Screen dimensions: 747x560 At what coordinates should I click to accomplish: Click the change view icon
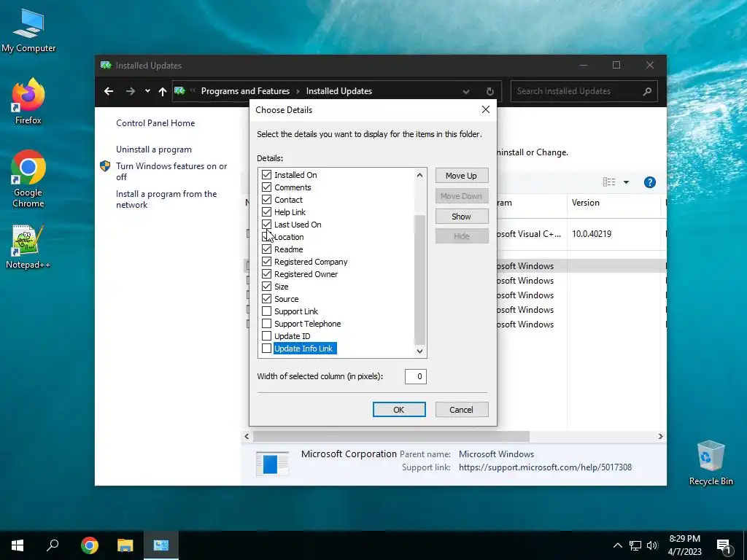[x=609, y=182]
